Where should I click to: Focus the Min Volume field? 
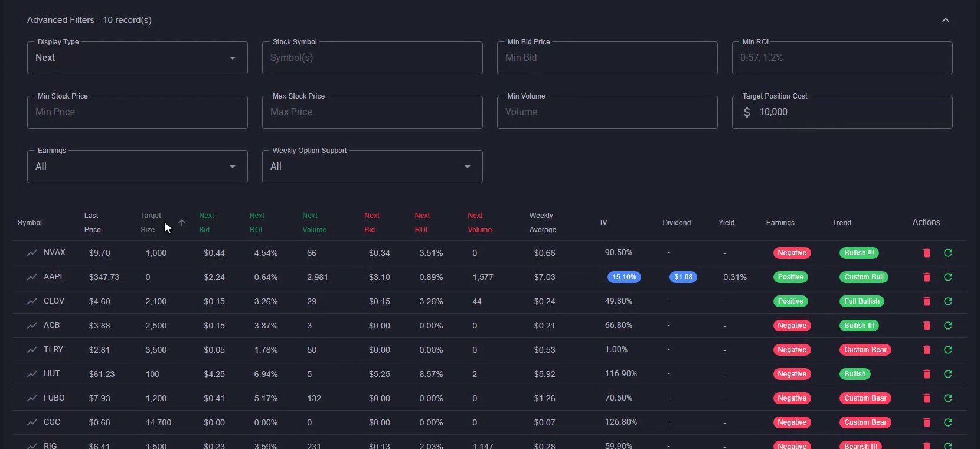point(607,112)
